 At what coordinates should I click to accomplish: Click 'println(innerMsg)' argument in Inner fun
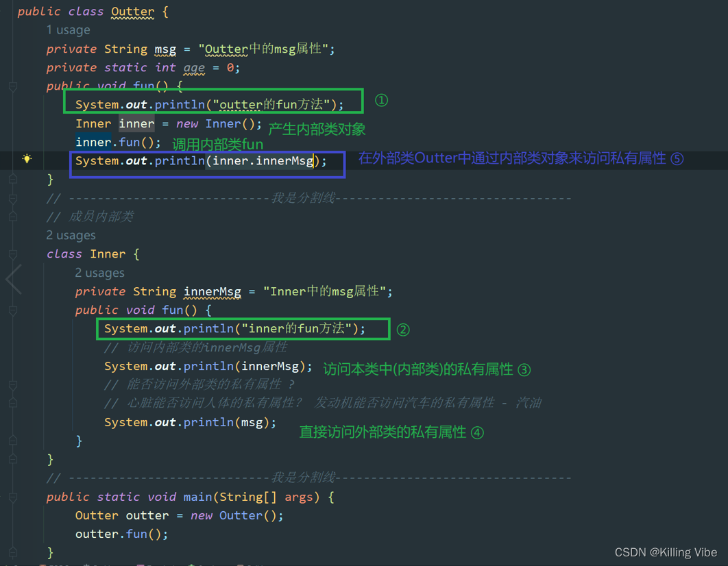(270, 367)
